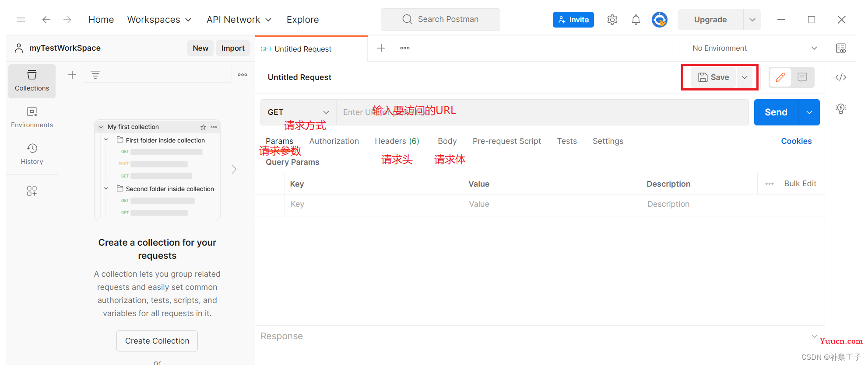The image size is (868, 365).
Task: Click the Untitled Request title text
Action: click(299, 77)
